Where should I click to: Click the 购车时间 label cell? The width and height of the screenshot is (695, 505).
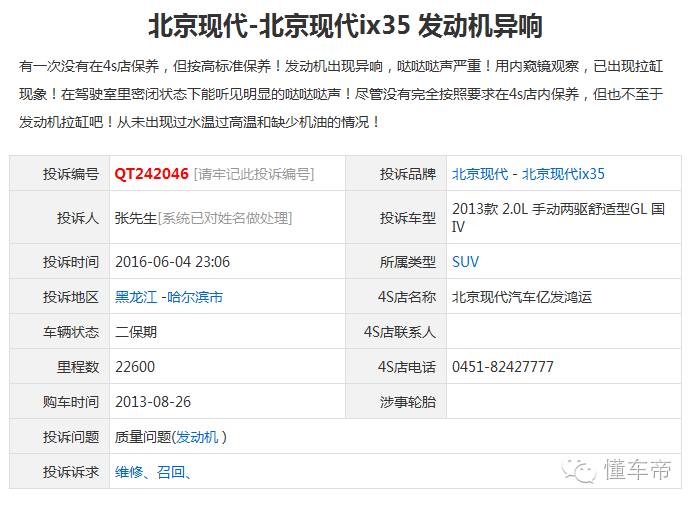point(60,402)
